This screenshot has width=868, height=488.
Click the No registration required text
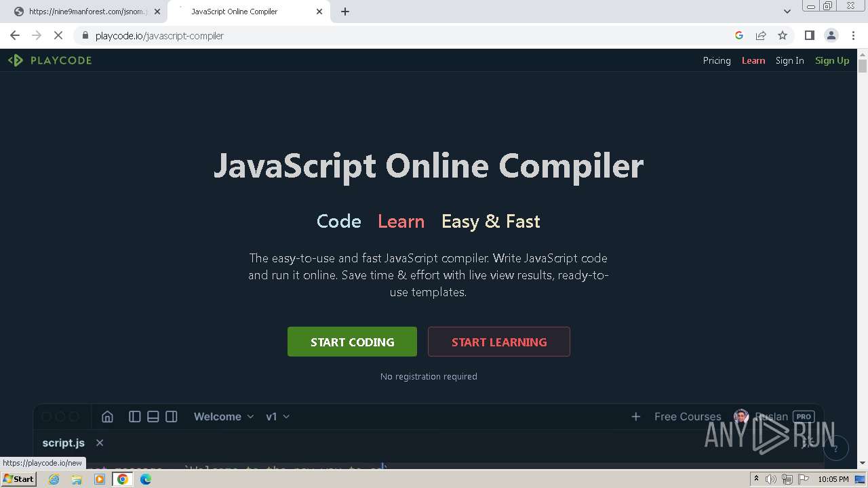(x=429, y=376)
